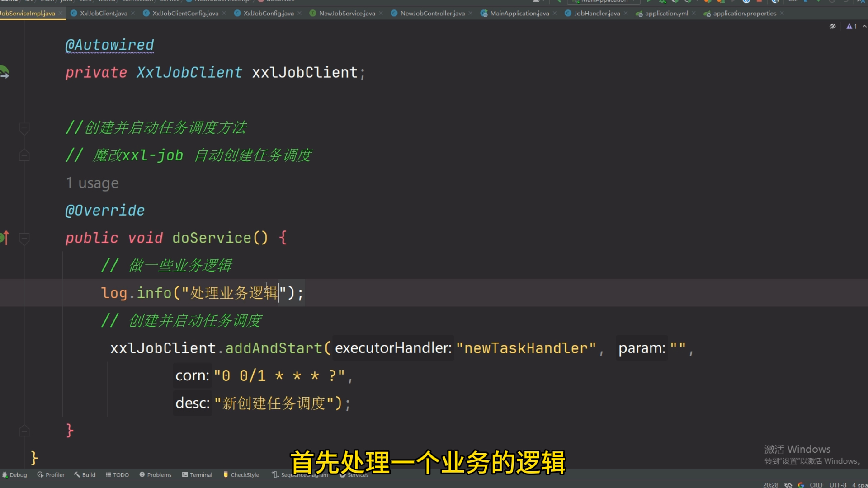Click the implements-method gutter icon beside doService
The width and height of the screenshot is (868, 488).
coord(5,237)
